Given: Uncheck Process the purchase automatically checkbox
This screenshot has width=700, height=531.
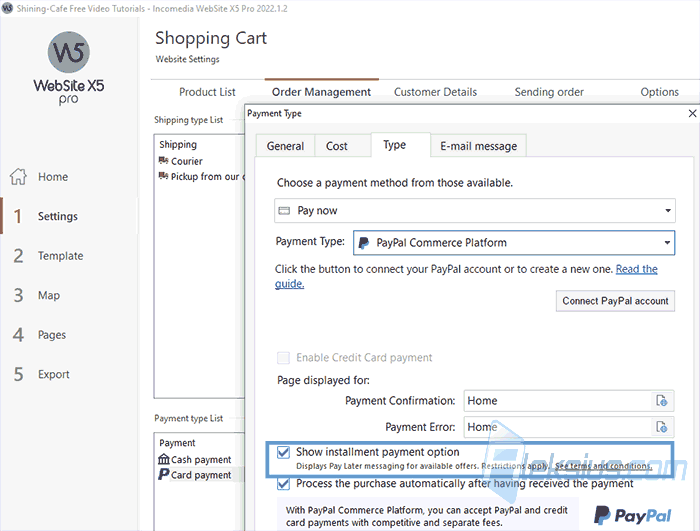Looking at the screenshot, I should pyautogui.click(x=283, y=484).
